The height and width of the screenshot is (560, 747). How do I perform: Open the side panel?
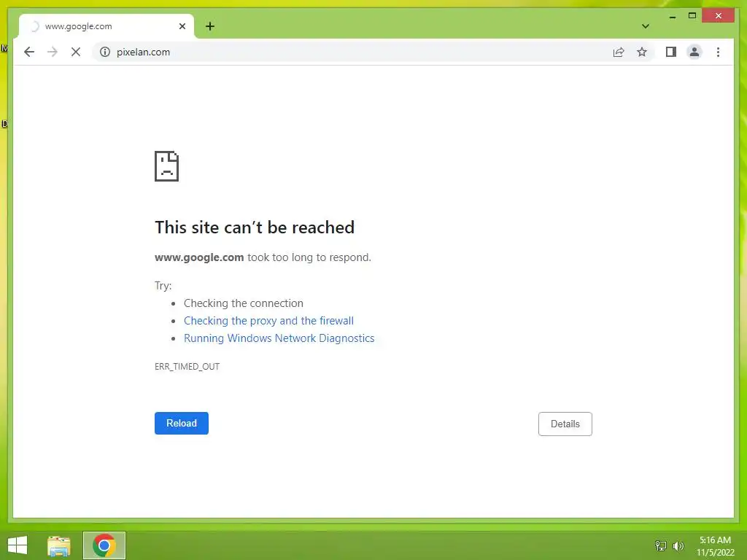click(x=671, y=52)
